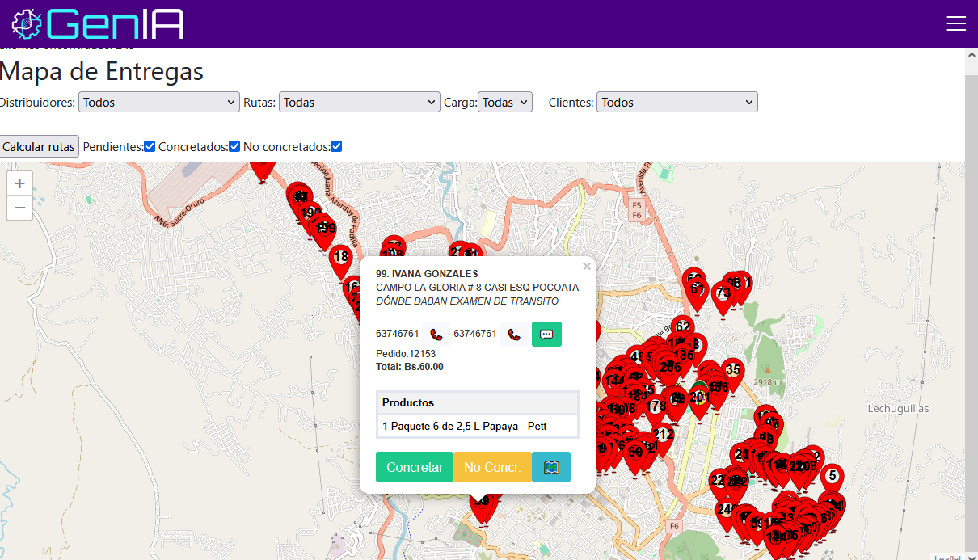
Task: Select map marker number 18
Action: pyautogui.click(x=341, y=262)
